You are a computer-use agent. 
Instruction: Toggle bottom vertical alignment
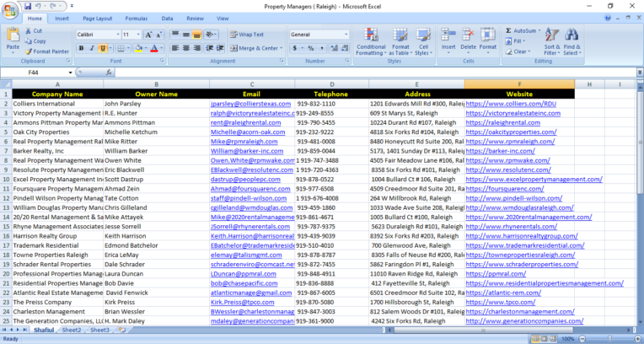coord(196,35)
